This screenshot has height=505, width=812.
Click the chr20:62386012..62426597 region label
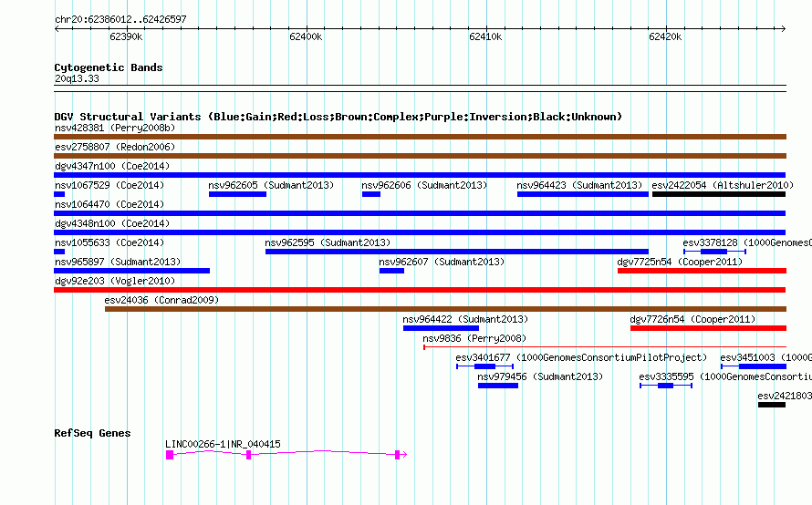120,19
